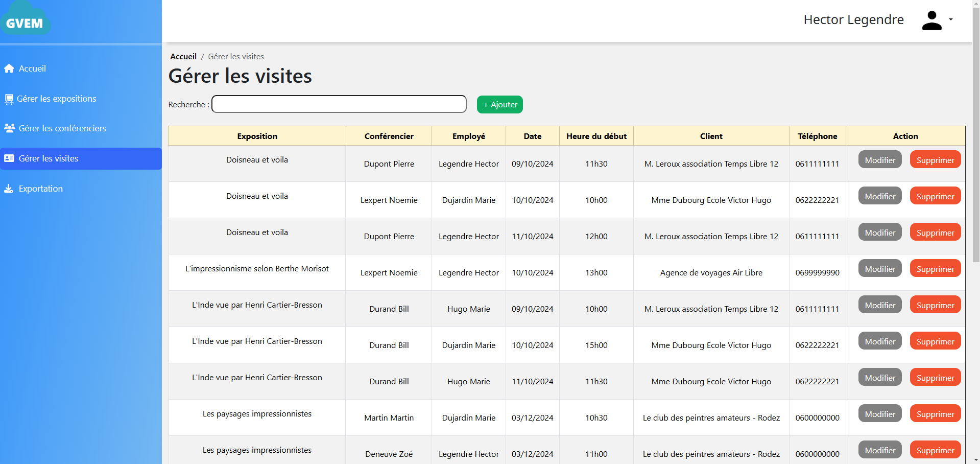Click the Date column header
Image resolution: width=980 pixels, height=464 pixels.
coord(532,136)
